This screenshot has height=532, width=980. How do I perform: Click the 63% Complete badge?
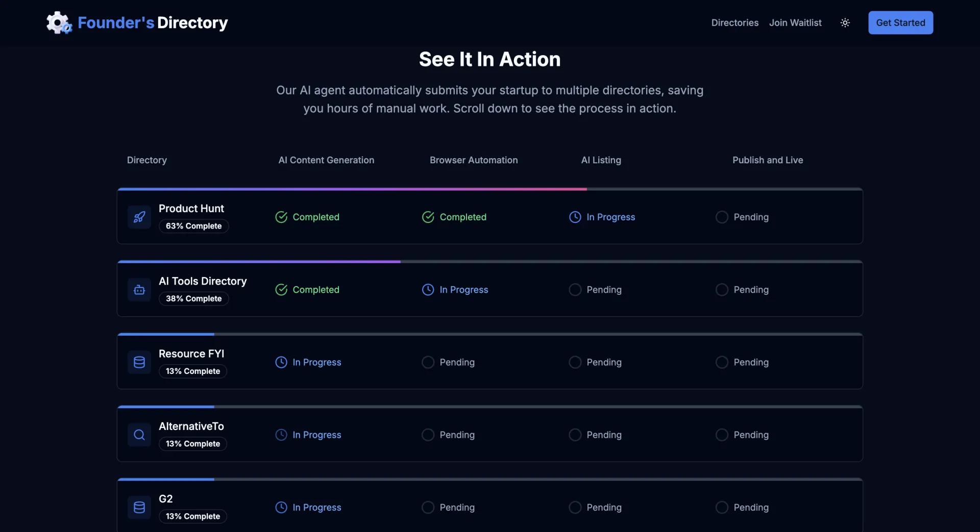[193, 226]
